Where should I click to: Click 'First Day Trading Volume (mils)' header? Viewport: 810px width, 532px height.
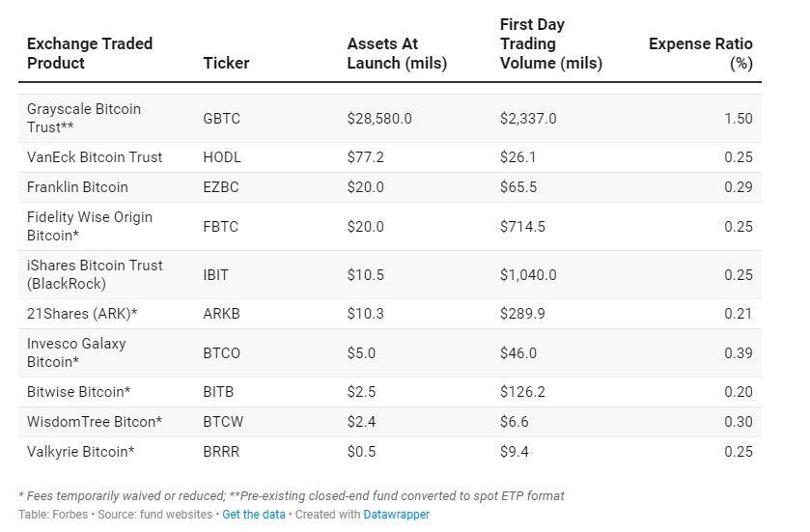click(x=550, y=43)
